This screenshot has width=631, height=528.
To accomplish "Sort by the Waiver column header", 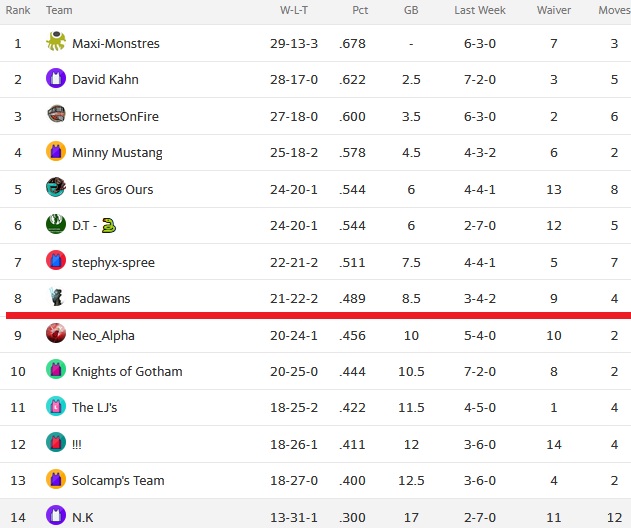I will coord(554,10).
